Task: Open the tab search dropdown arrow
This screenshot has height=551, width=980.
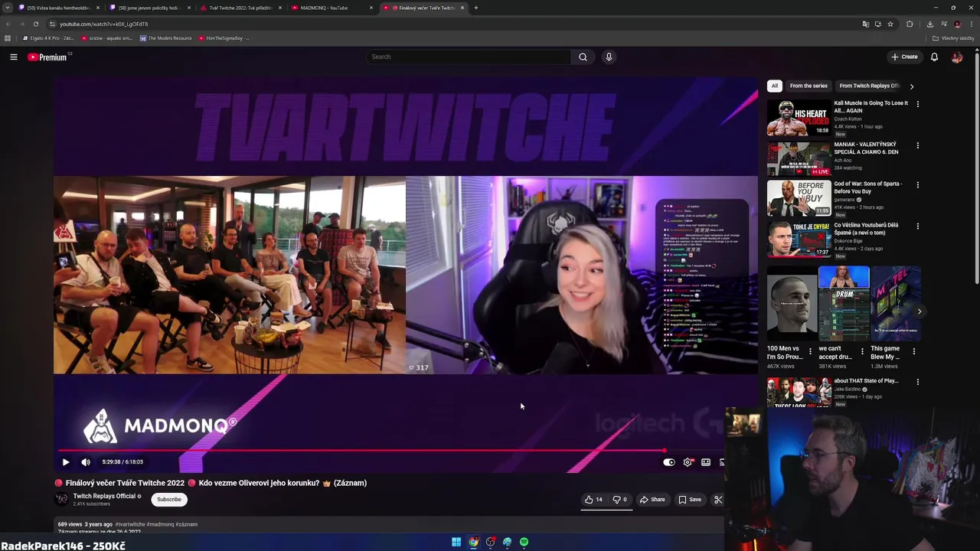Action: click(8, 8)
